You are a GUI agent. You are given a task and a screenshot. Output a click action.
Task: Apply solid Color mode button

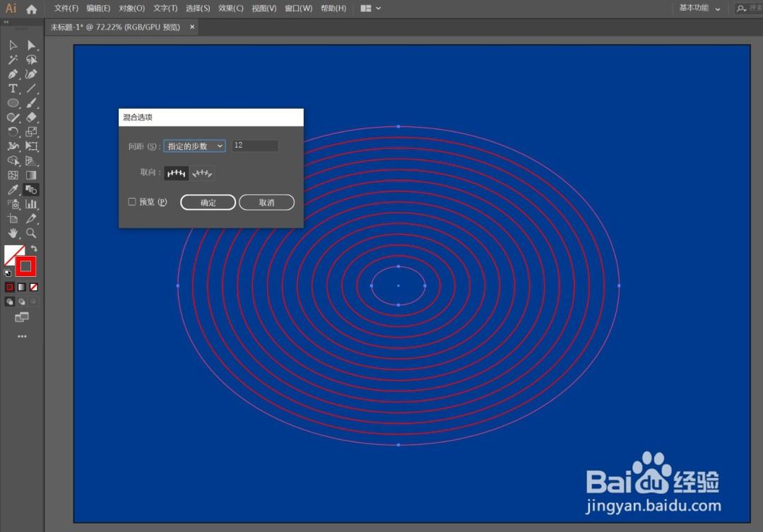(9, 287)
